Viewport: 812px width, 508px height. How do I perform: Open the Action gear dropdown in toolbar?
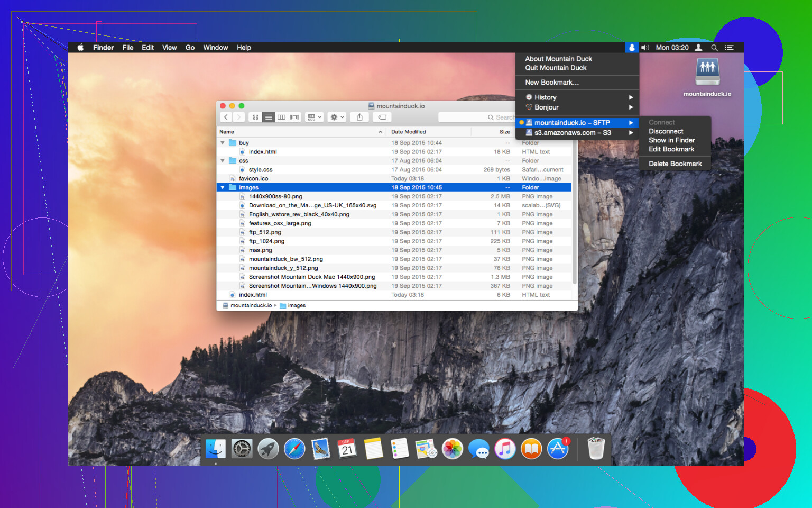click(337, 117)
